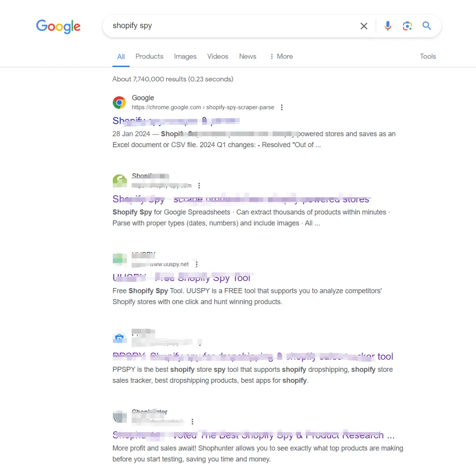
Task: Click the blue PPSPY result favicon
Action: pos(119,338)
